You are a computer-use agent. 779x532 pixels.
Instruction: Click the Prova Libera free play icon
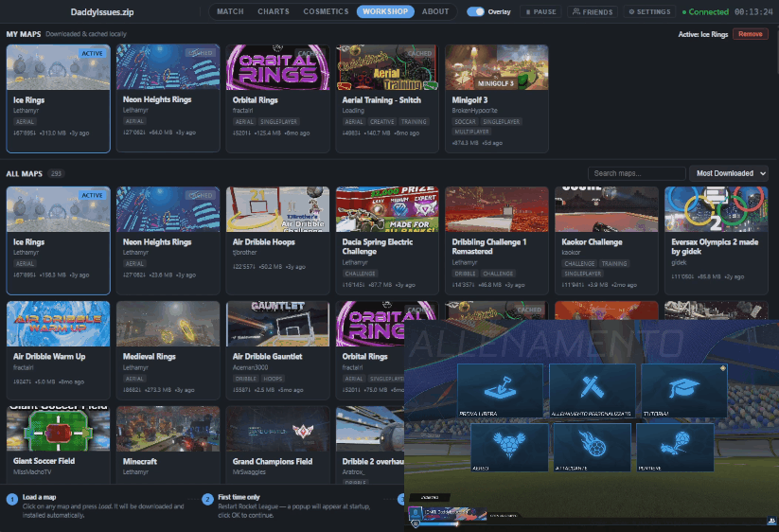pyautogui.click(x=500, y=390)
